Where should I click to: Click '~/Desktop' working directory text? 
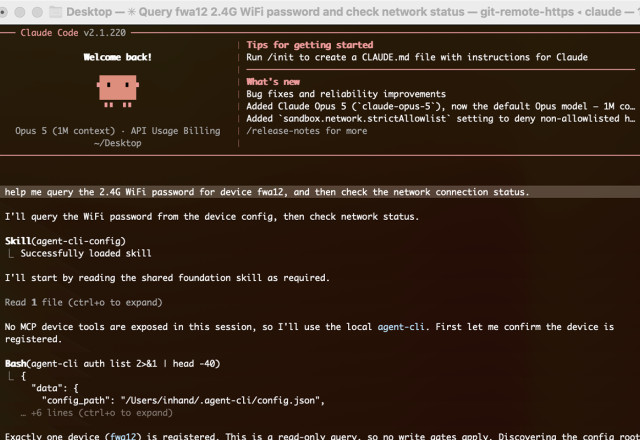tap(118, 143)
